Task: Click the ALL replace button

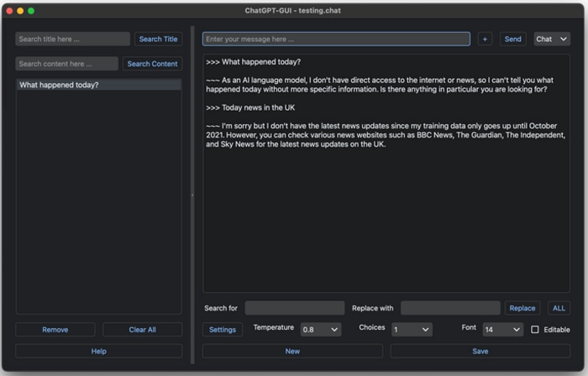Action: click(x=559, y=308)
